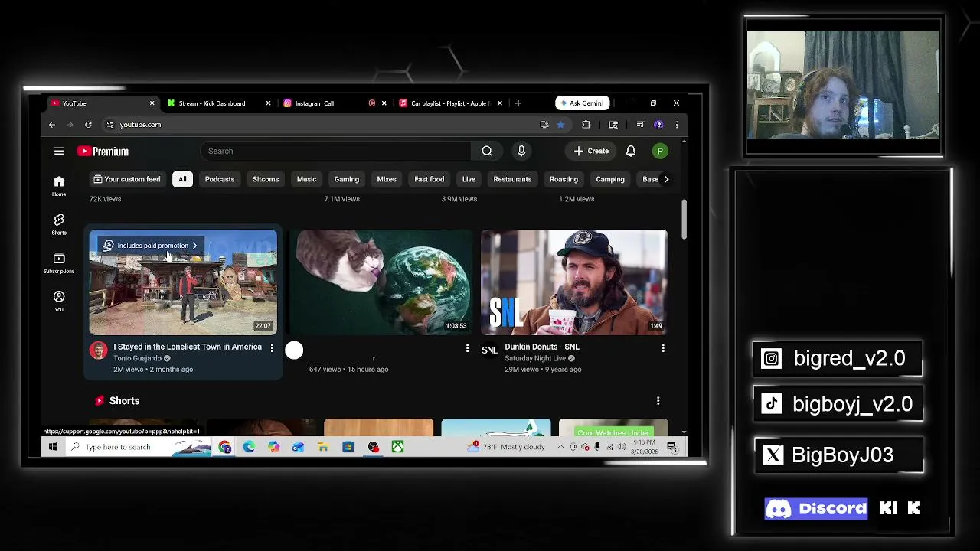Show hidden system tray icons
The image size is (980, 551).
tap(560, 447)
